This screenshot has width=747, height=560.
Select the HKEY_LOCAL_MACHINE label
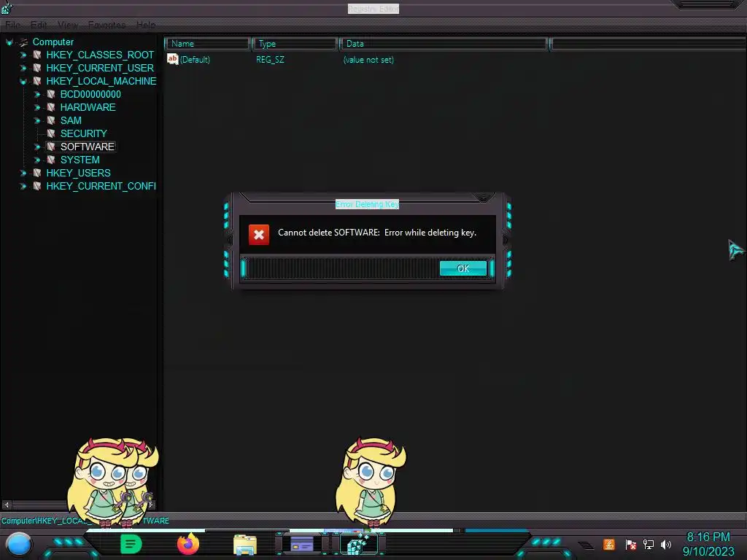pos(101,82)
